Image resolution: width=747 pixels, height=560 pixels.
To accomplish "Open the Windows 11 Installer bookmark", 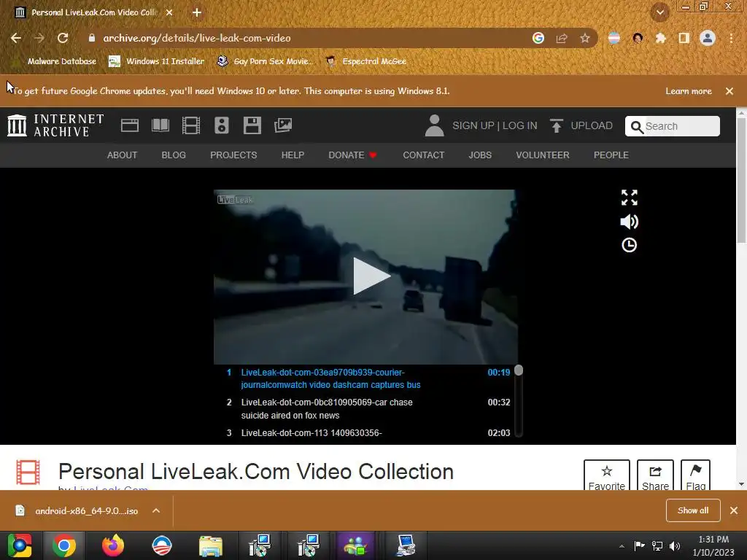I will pyautogui.click(x=157, y=61).
